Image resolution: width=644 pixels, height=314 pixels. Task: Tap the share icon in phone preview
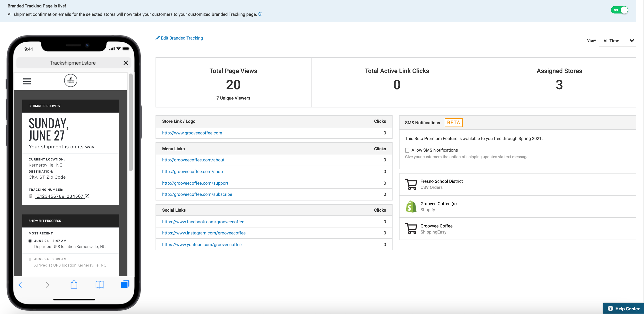74,284
